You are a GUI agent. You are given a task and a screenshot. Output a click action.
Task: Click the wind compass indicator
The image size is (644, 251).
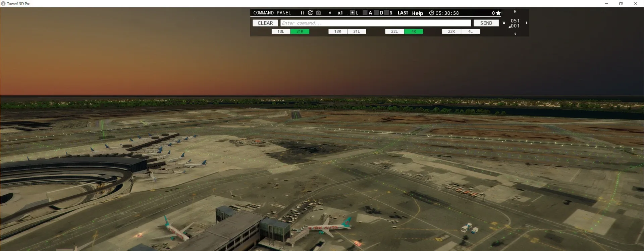click(x=515, y=23)
